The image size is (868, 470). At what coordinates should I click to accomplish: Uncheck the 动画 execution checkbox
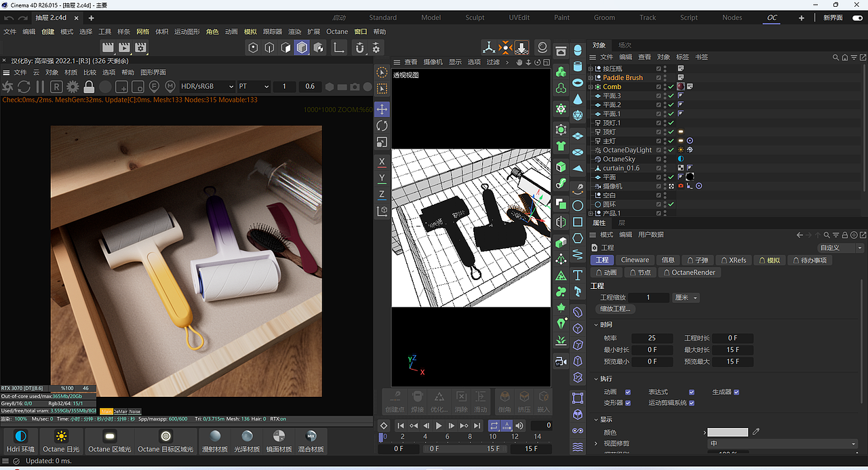point(628,392)
